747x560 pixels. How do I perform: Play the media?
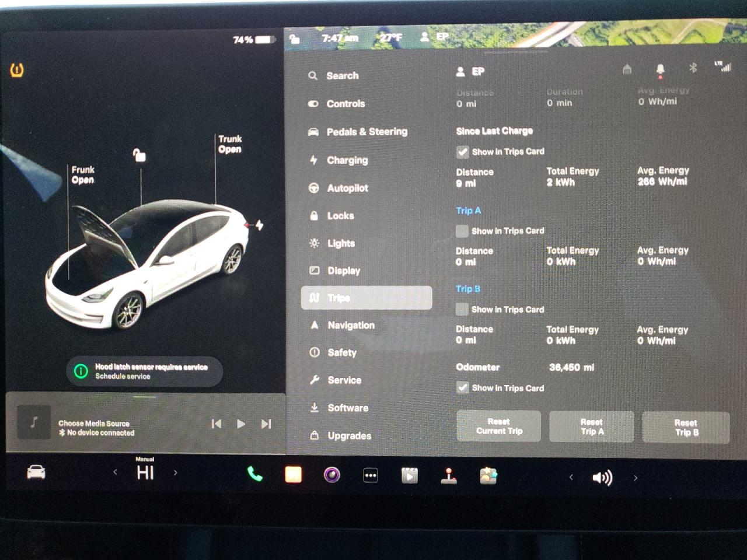coord(241,424)
